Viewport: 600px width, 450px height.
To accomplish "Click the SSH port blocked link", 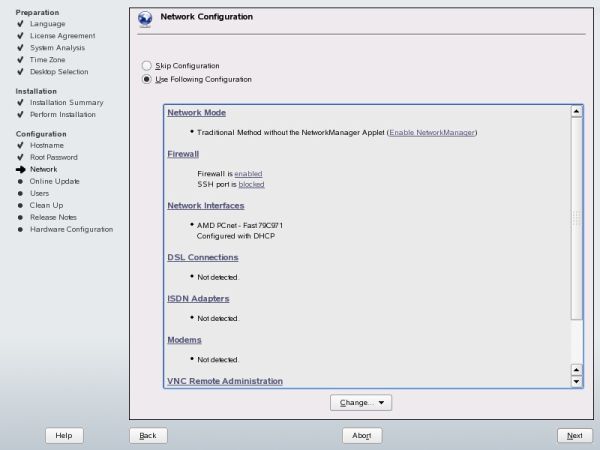I will 251,184.
